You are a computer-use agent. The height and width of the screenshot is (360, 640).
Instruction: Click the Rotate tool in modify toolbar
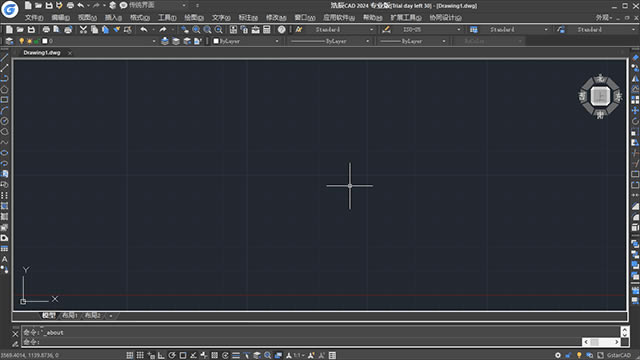click(x=635, y=121)
